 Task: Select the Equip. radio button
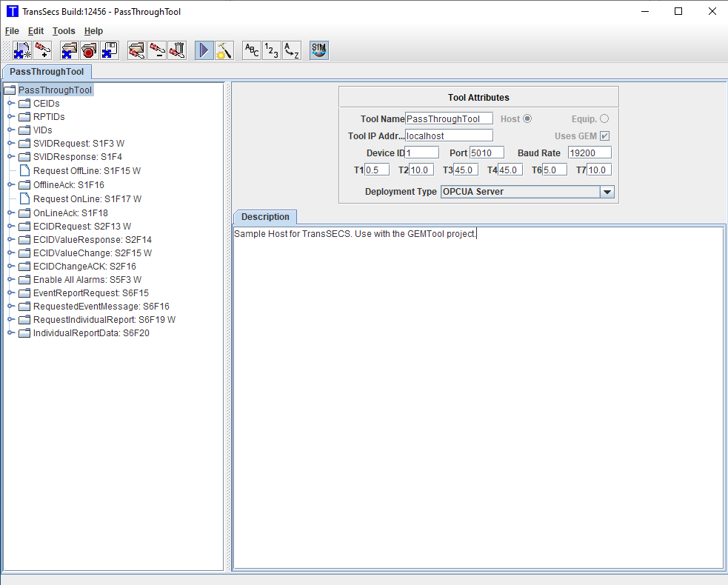pos(604,119)
